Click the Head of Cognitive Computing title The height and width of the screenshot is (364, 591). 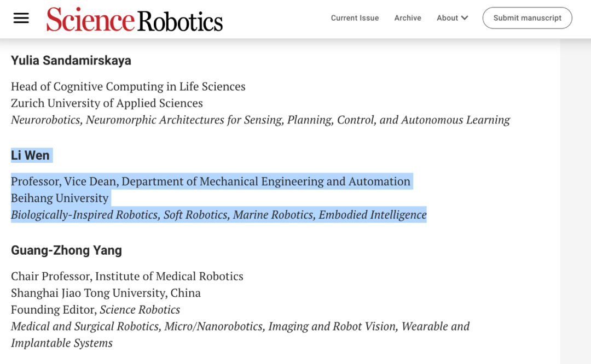click(128, 86)
